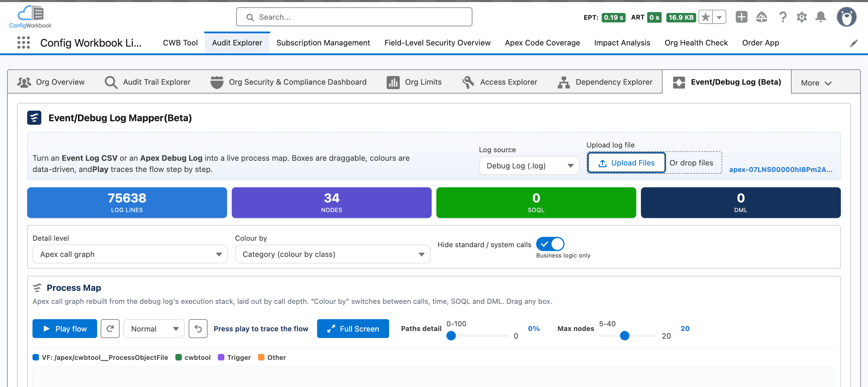This screenshot has width=868, height=387.
Task: Click the Max nodes slider handle
Action: tap(624, 335)
